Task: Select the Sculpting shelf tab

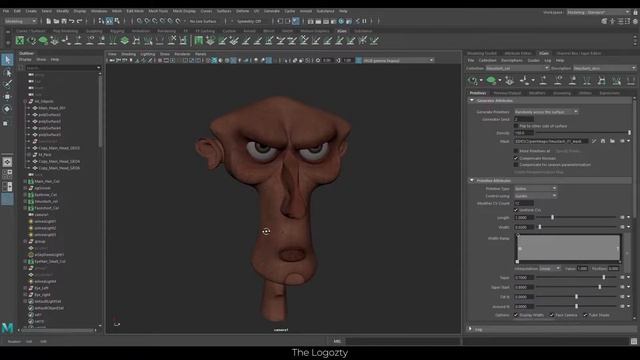Action: [x=94, y=31]
